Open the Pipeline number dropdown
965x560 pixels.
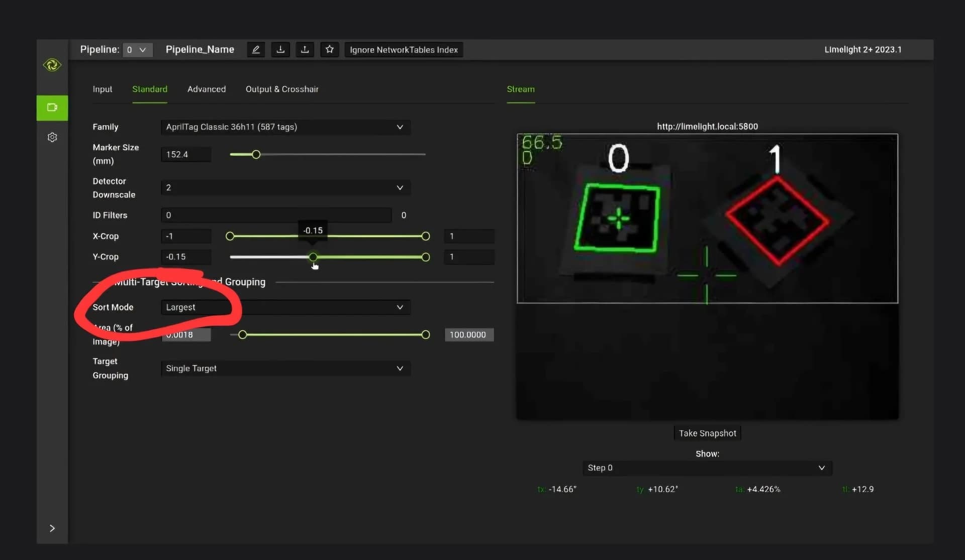coord(137,50)
